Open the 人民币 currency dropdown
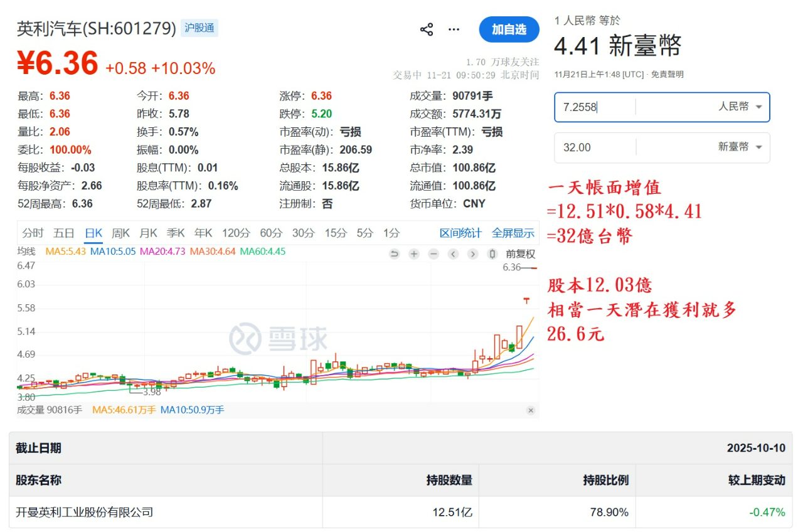 point(740,107)
